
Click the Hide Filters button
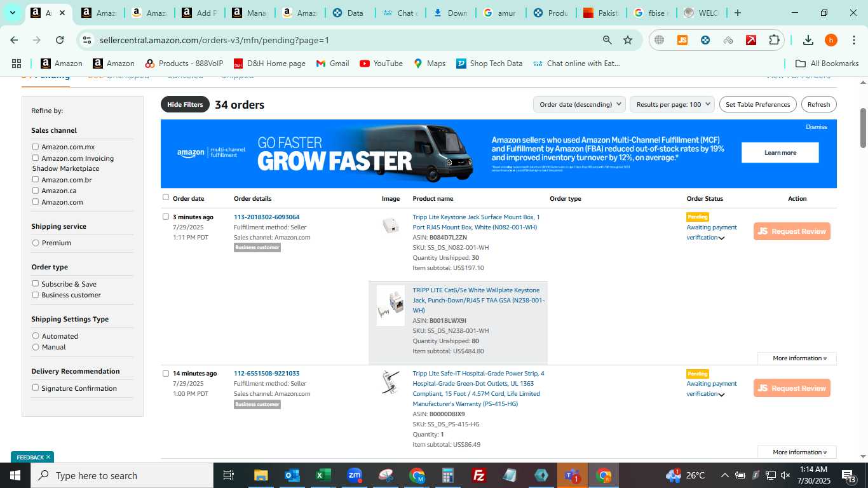(185, 104)
